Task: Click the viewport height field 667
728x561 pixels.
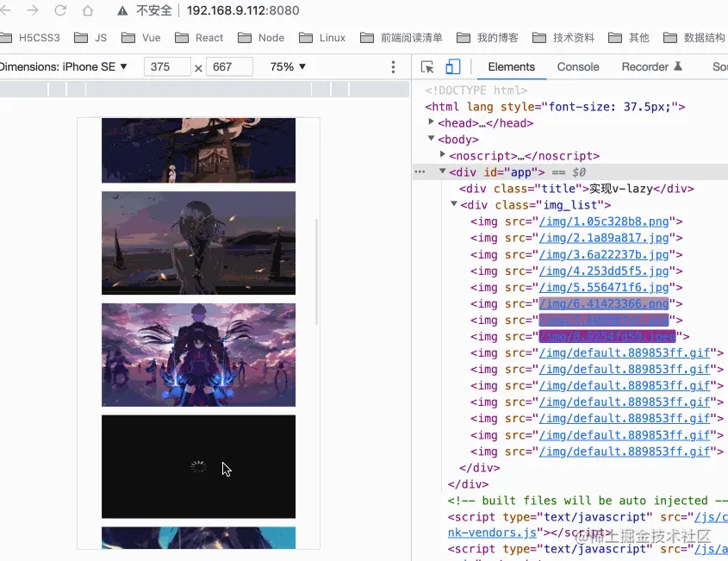Action: (229, 67)
